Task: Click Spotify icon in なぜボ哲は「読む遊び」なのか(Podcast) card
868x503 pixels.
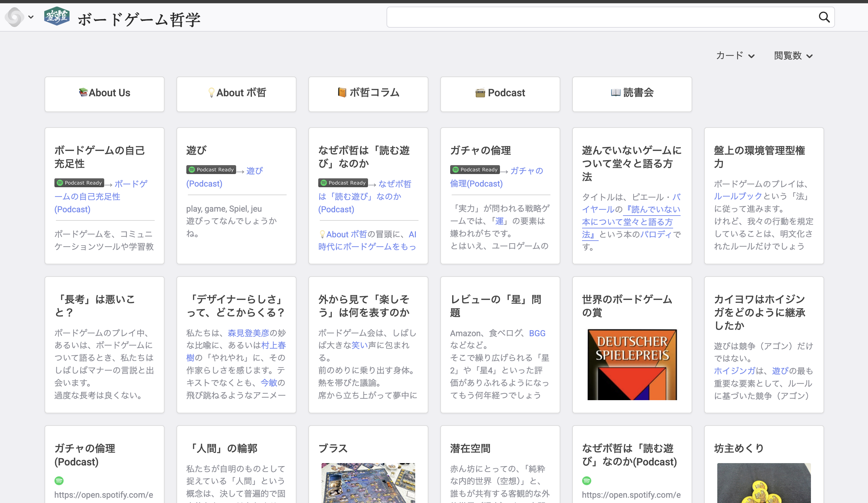Action: [586, 480]
